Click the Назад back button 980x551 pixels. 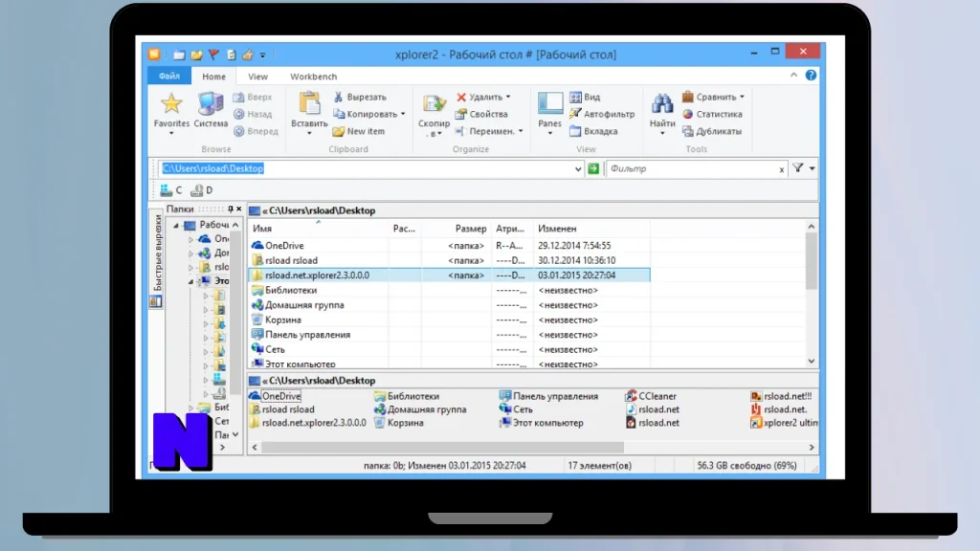253,115
